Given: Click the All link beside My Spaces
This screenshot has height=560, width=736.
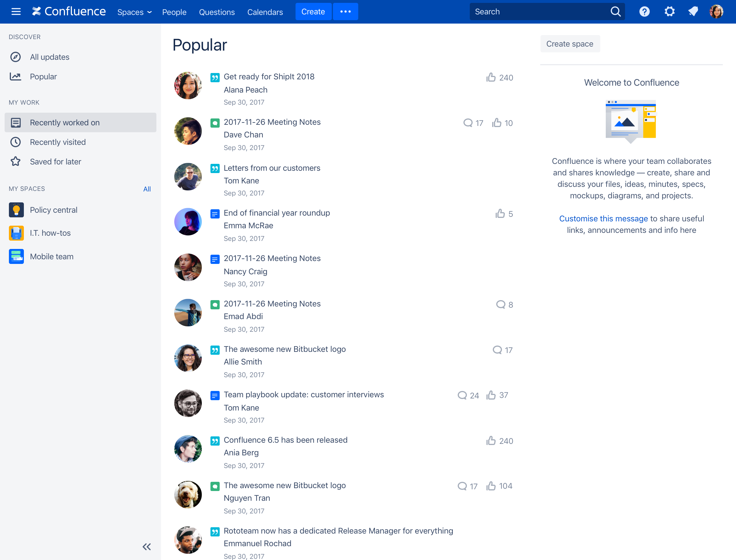Looking at the screenshot, I should (x=147, y=189).
